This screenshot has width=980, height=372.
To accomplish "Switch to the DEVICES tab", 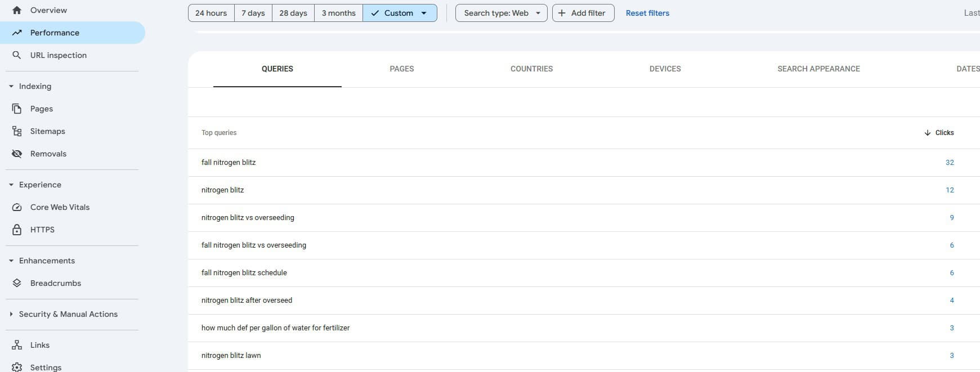I will [665, 69].
